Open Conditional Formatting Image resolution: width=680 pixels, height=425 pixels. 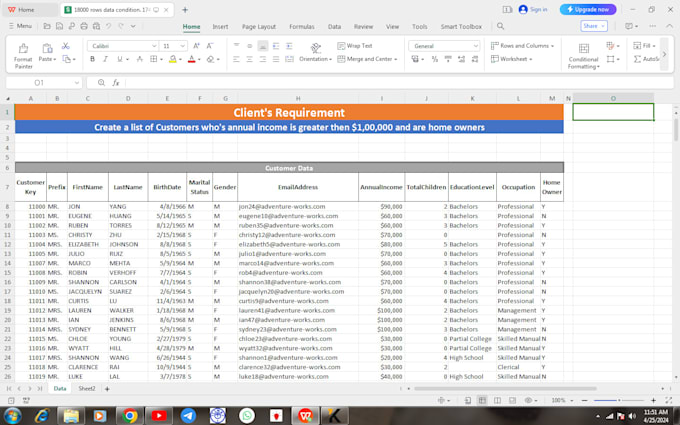583,56
